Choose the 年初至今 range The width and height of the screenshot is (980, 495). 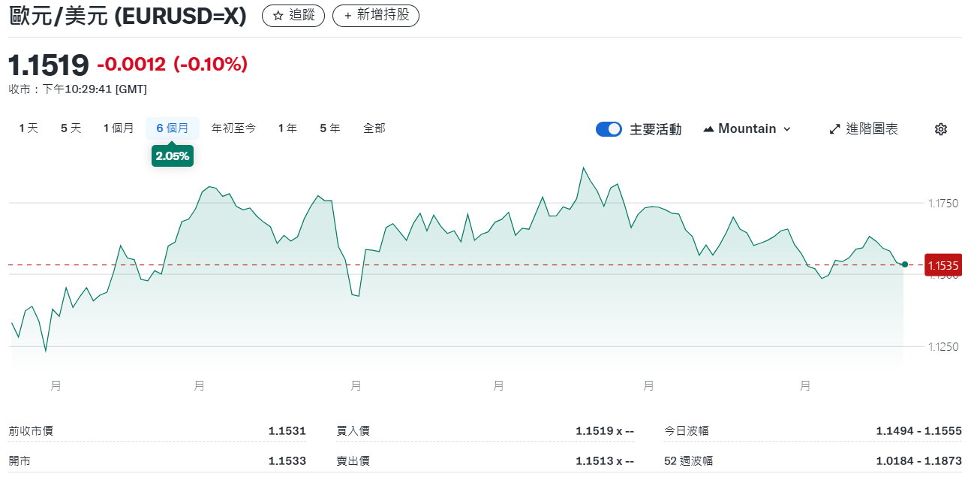click(x=234, y=128)
